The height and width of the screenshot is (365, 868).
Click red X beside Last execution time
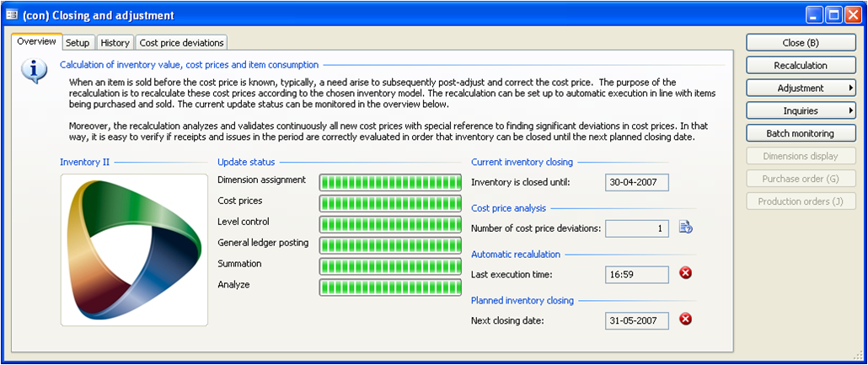pyautogui.click(x=685, y=273)
